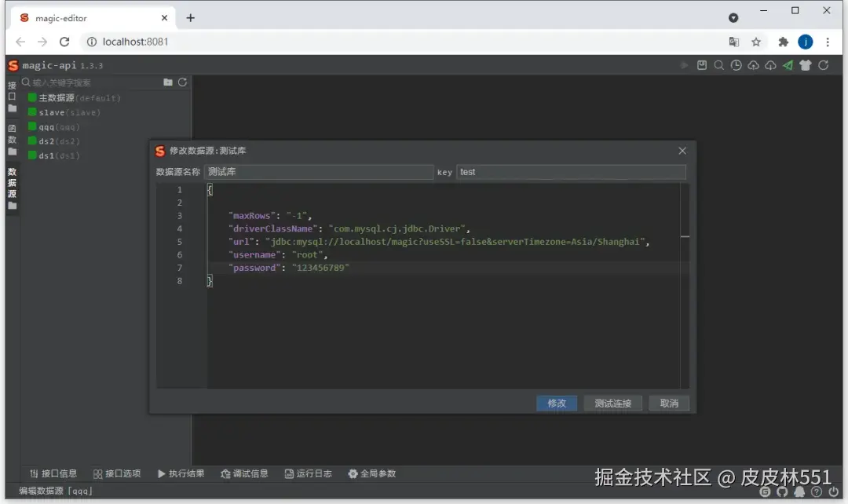This screenshot has height=504, width=848.
Task: Click the upload cloud icon in the toolbar
Action: coord(753,65)
